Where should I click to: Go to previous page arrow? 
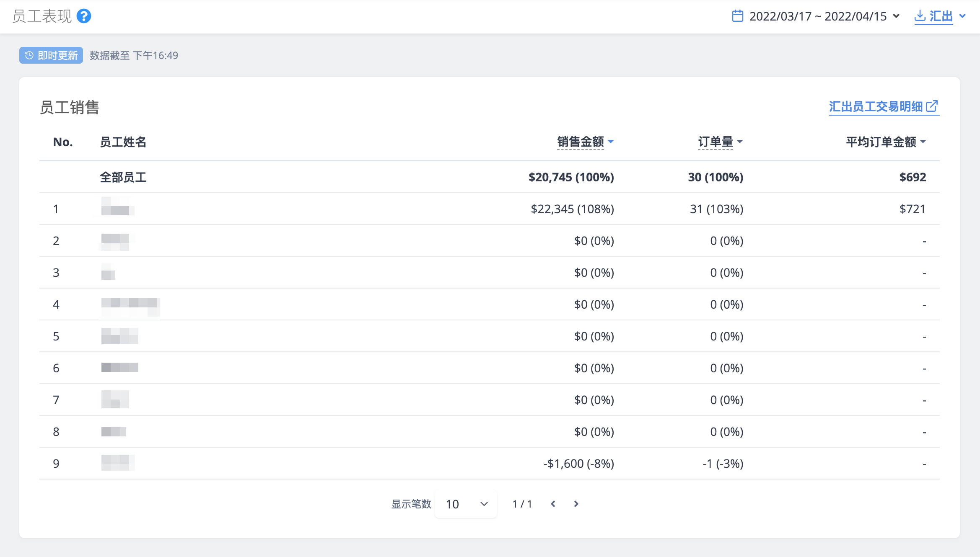tap(553, 504)
